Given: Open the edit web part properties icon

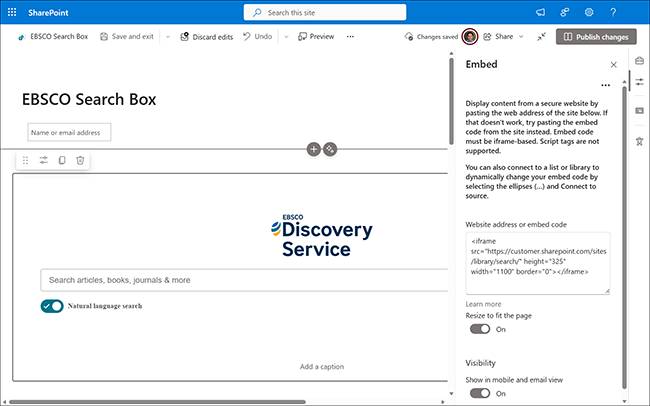Looking at the screenshot, I should click(44, 160).
